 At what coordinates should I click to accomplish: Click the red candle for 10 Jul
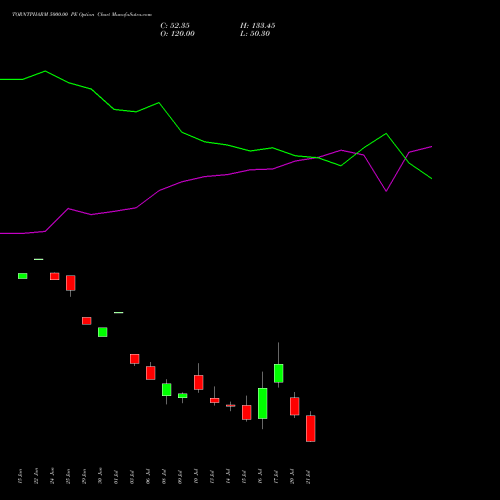(199, 382)
